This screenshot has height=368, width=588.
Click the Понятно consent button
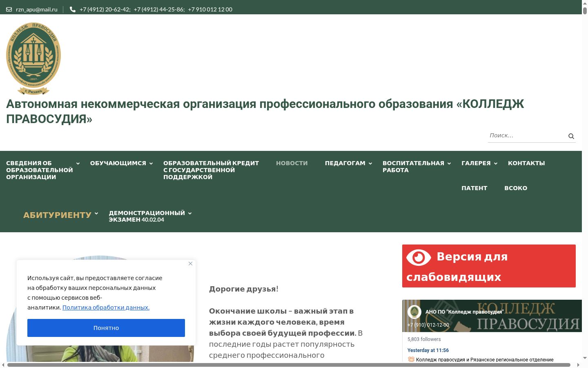click(106, 328)
